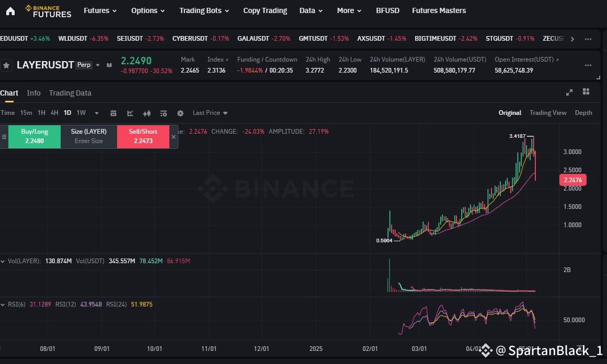Click Sell/Short at 2.2473
Viewport: 607px width, 364px height.
coord(143,136)
